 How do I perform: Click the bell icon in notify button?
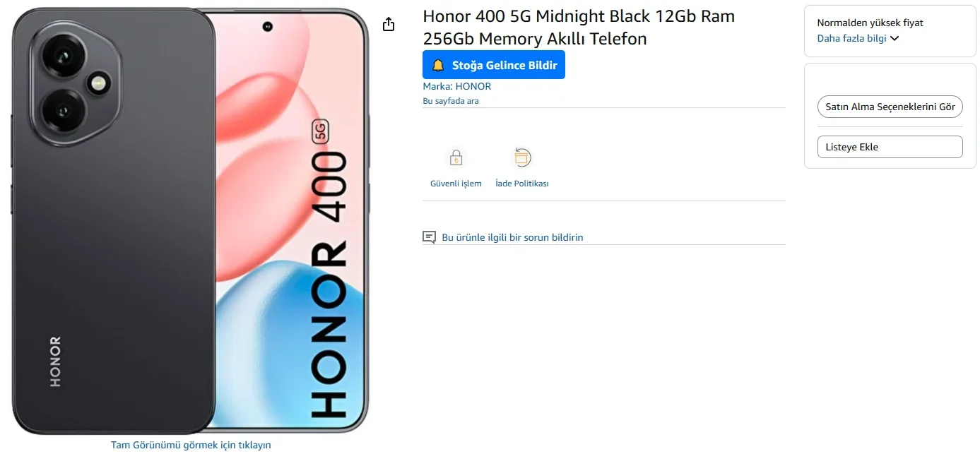point(438,65)
